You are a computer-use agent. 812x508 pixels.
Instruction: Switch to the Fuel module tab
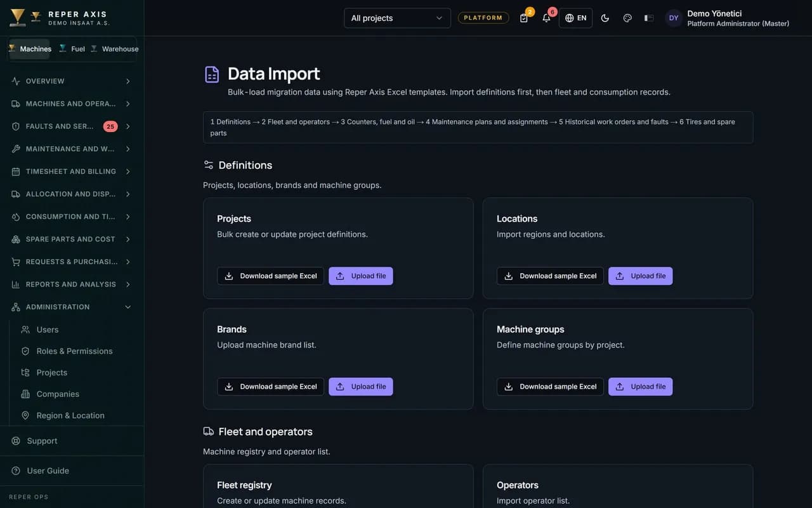pyautogui.click(x=72, y=49)
